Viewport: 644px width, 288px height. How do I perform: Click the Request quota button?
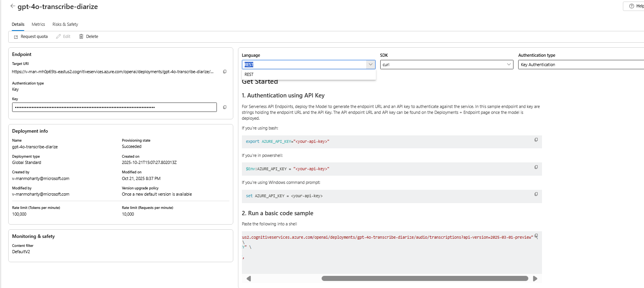tap(31, 36)
